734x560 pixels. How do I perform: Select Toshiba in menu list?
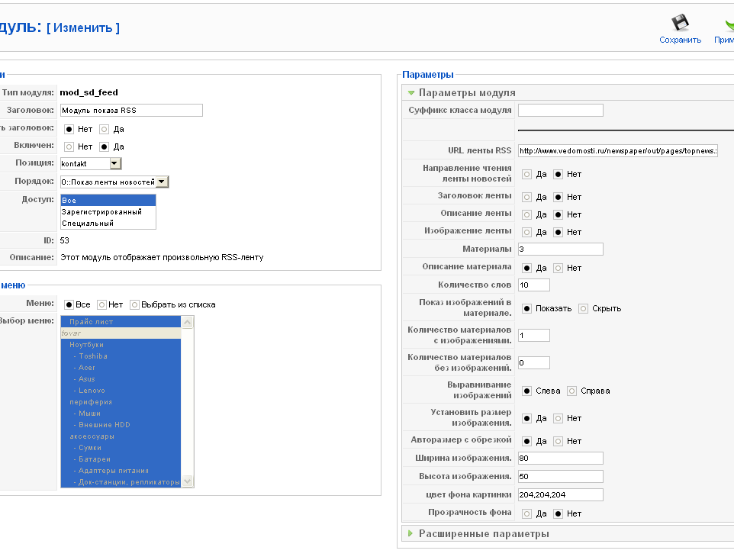(x=121, y=356)
